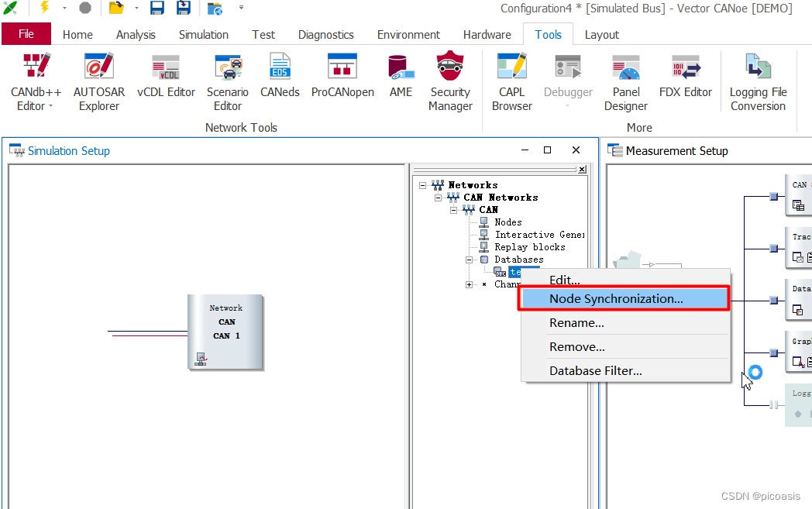812x509 pixels.
Task: Open the CANdb++ Editor dropdown arrow
Action: click(x=51, y=106)
